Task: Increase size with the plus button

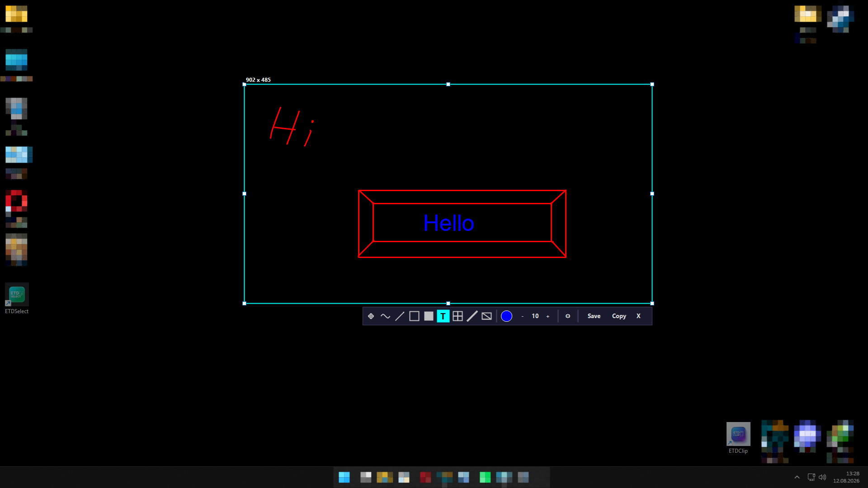Action: [x=548, y=316]
